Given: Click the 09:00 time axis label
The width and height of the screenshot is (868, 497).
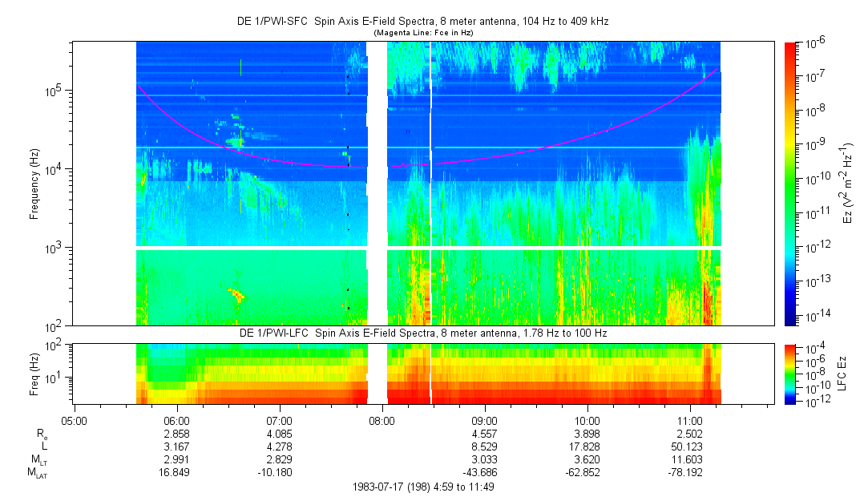Looking at the screenshot, I should point(484,421).
